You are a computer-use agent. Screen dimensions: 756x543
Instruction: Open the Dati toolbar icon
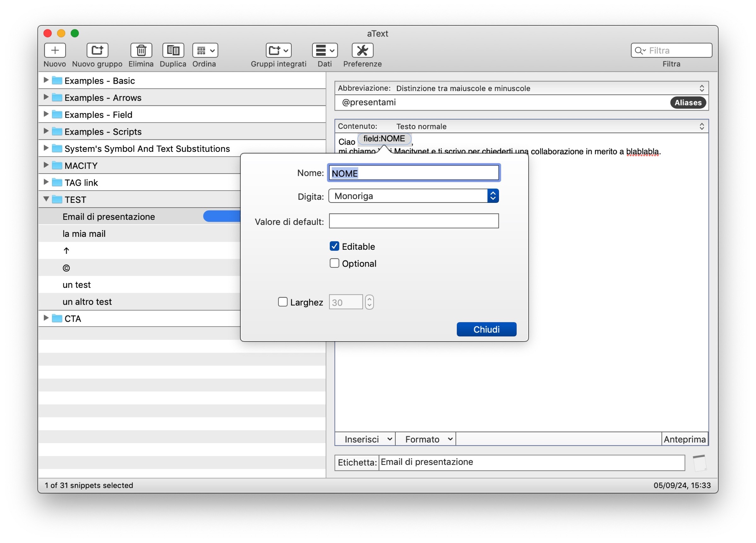(x=324, y=50)
